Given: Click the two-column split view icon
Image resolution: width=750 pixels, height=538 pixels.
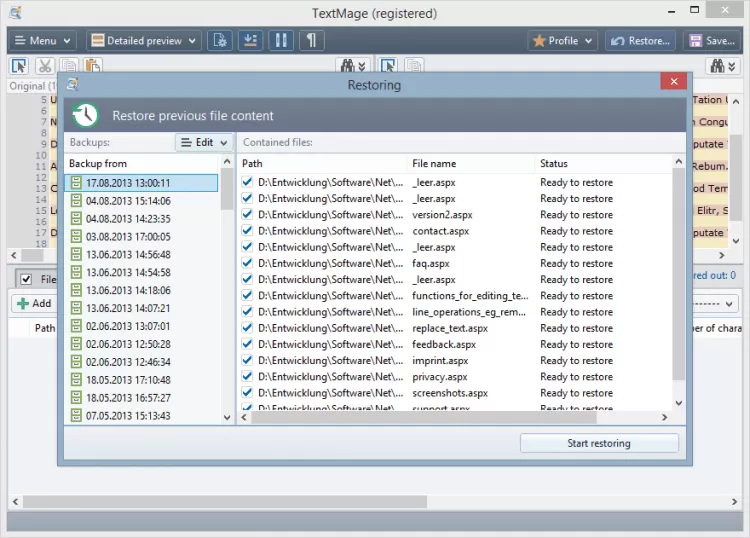Looking at the screenshot, I should click(281, 41).
